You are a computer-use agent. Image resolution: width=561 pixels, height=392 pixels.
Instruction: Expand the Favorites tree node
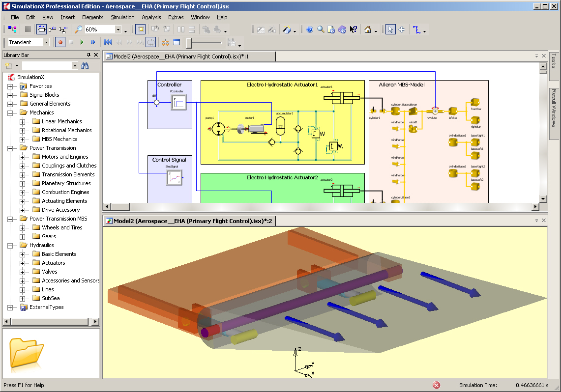(10, 86)
